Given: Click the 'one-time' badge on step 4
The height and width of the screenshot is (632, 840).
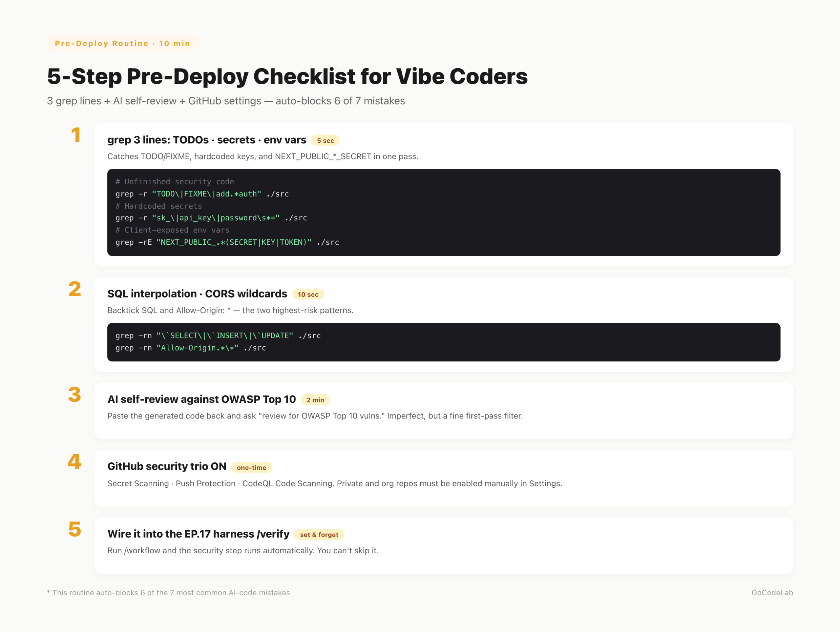Looking at the screenshot, I should point(251,467).
